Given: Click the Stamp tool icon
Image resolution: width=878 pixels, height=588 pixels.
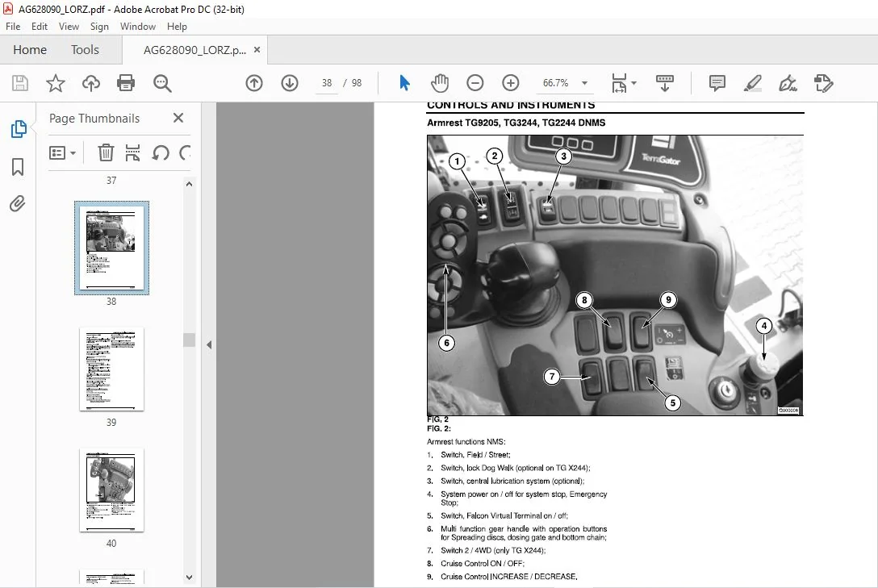Looking at the screenshot, I should (823, 83).
